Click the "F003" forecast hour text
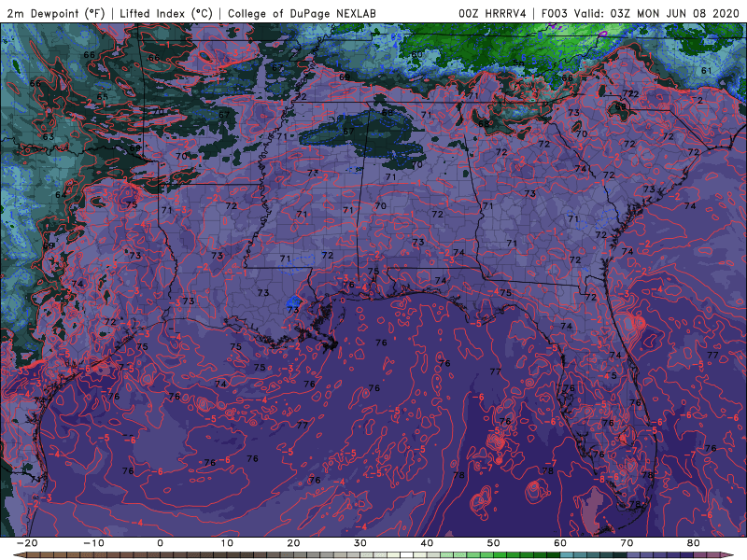This screenshot has height=560, width=747. click(x=555, y=13)
